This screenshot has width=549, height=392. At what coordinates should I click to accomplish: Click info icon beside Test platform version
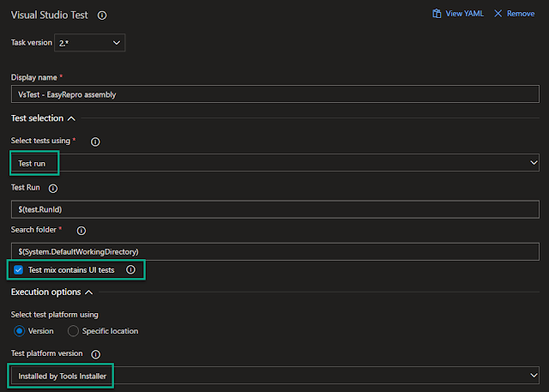point(95,353)
